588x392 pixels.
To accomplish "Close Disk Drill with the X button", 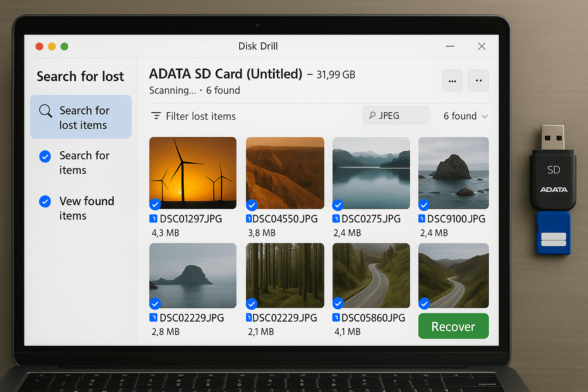I will (482, 46).
